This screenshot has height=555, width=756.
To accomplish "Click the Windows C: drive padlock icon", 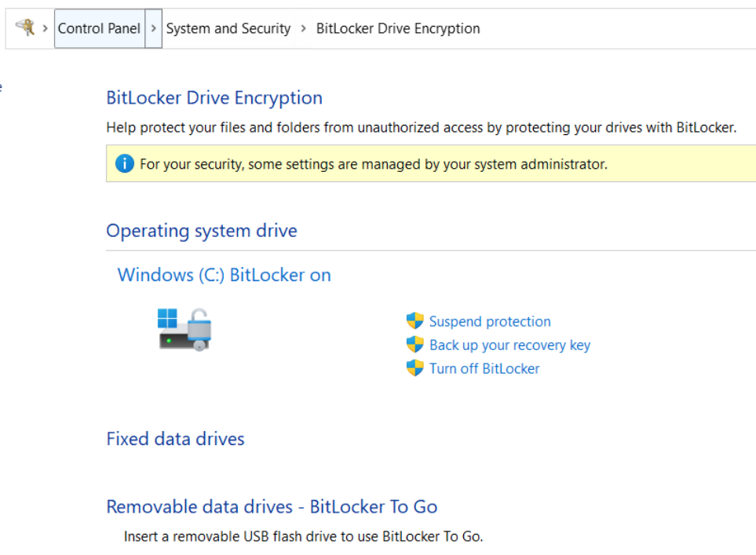I will (185, 329).
